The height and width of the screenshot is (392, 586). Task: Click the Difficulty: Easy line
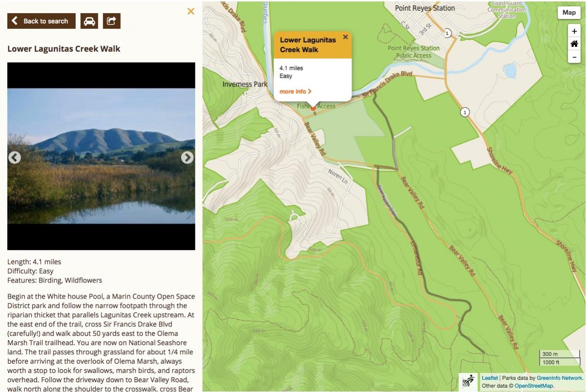click(x=30, y=271)
